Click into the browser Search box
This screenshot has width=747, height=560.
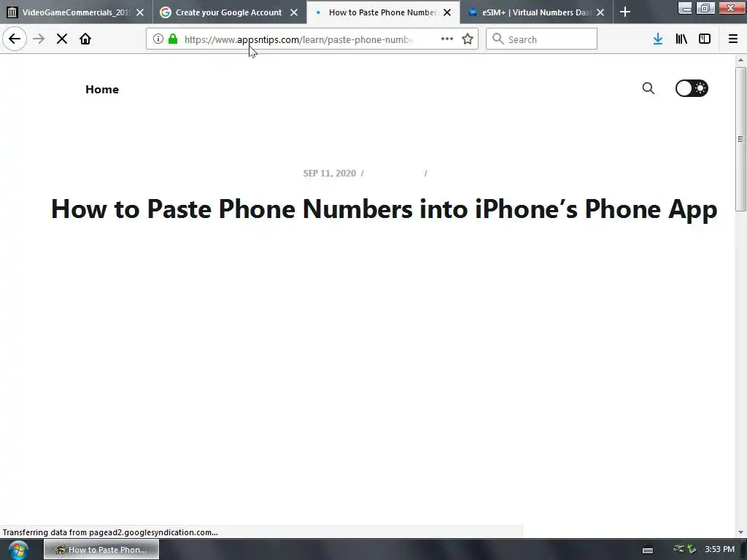(x=542, y=39)
